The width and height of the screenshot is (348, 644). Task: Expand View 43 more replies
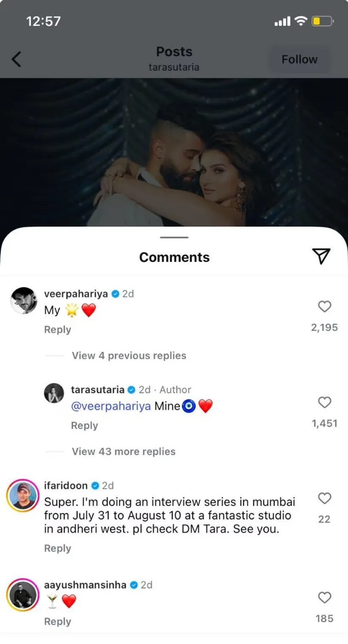123,451
